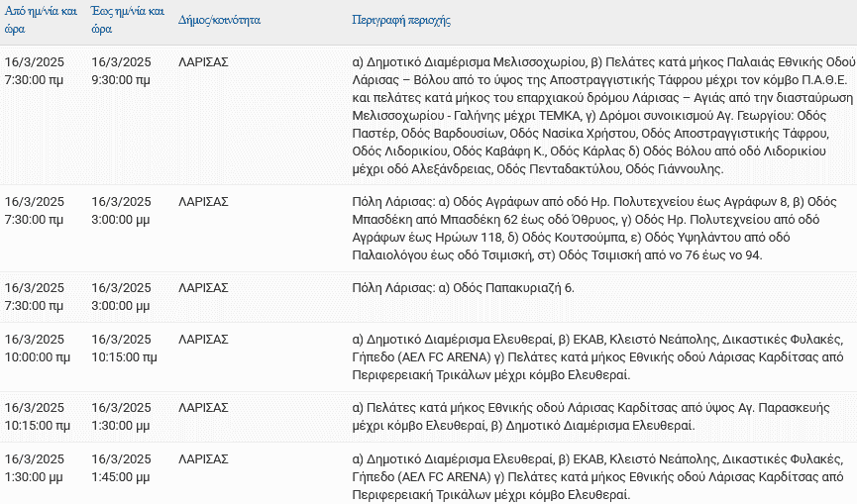
Task: Select ΛΑΡΙΣΑΣ in the Παπακυριαζή 6 row
Action: tap(203, 288)
